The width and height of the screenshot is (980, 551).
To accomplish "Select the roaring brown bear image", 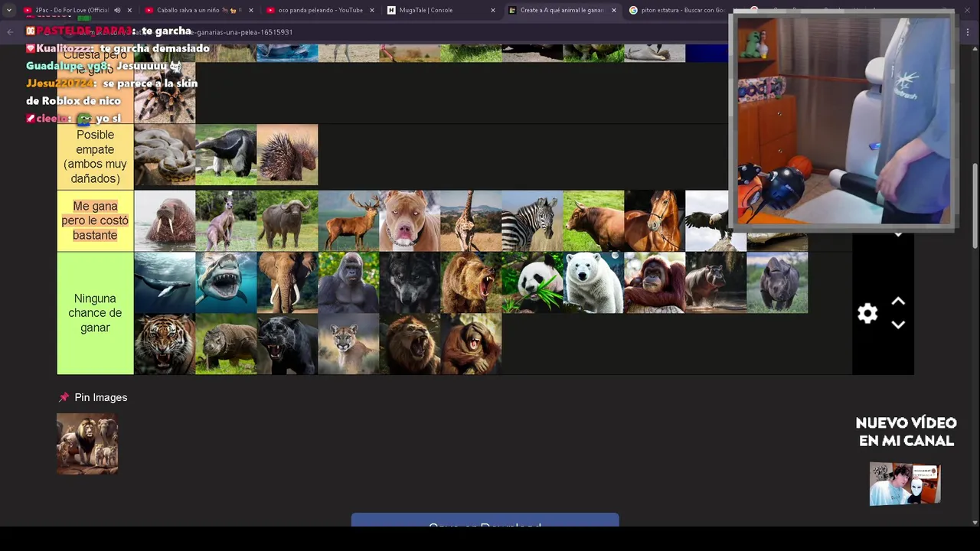I will pos(471,282).
